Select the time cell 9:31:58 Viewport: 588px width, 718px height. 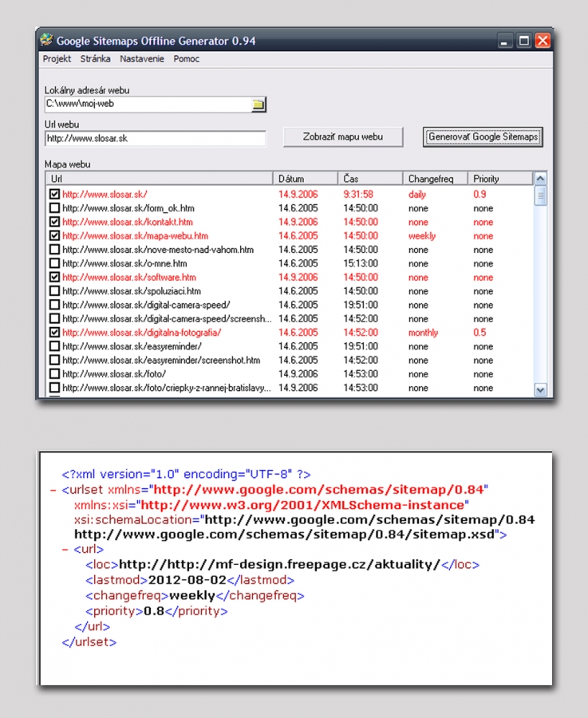pos(358,195)
